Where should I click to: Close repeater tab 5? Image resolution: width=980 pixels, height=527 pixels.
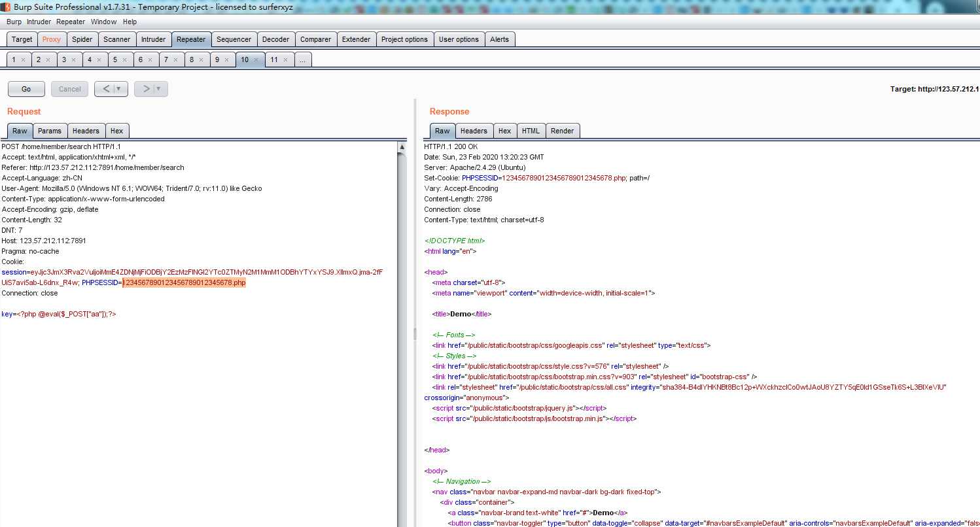click(x=124, y=60)
